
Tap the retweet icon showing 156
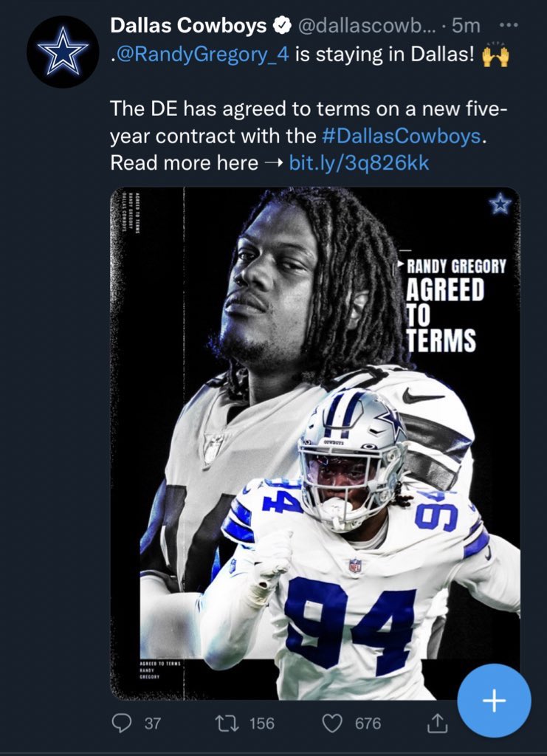227,724
